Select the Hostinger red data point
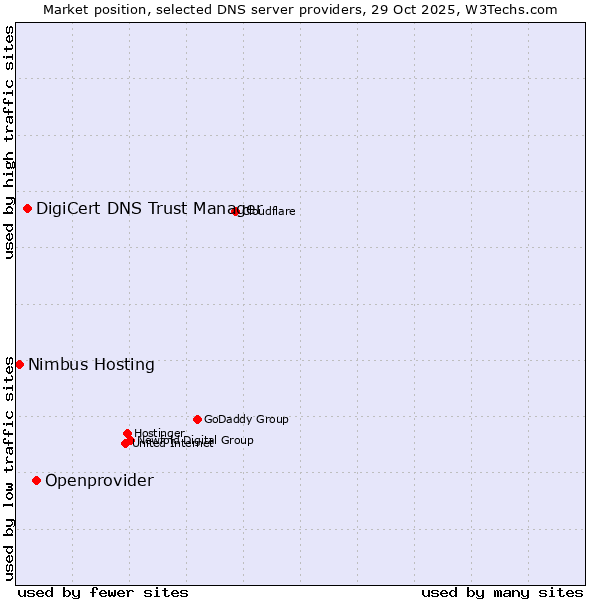600x600 pixels. click(127, 433)
